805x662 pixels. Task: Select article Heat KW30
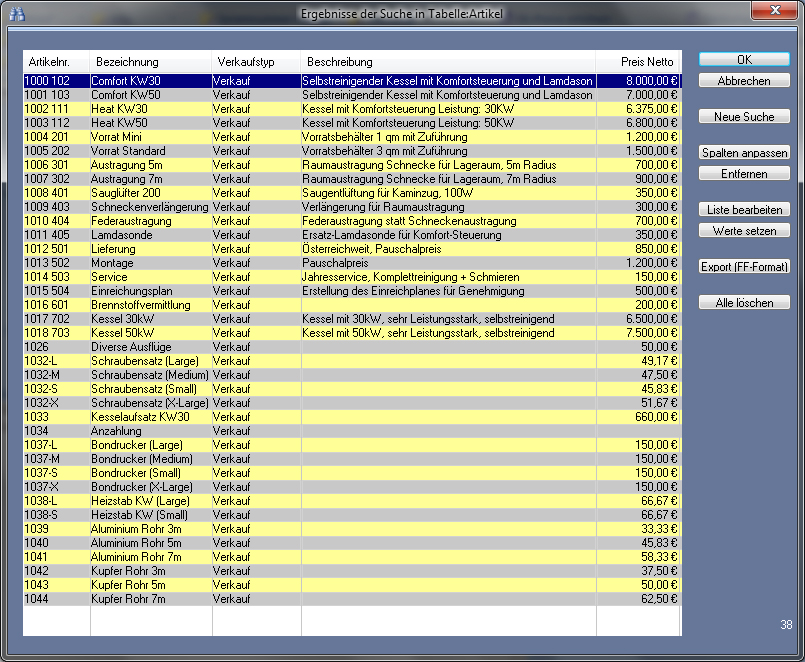pyautogui.click(x=352, y=109)
